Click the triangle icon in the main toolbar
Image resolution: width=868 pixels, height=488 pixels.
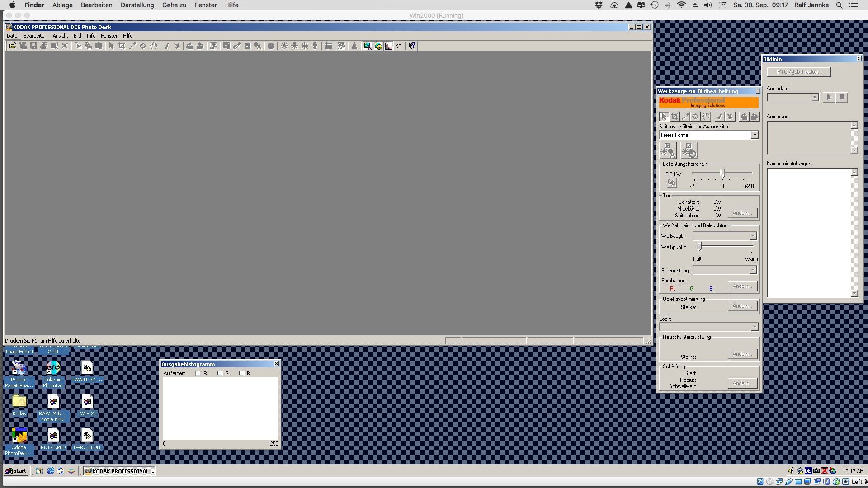[x=354, y=46]
